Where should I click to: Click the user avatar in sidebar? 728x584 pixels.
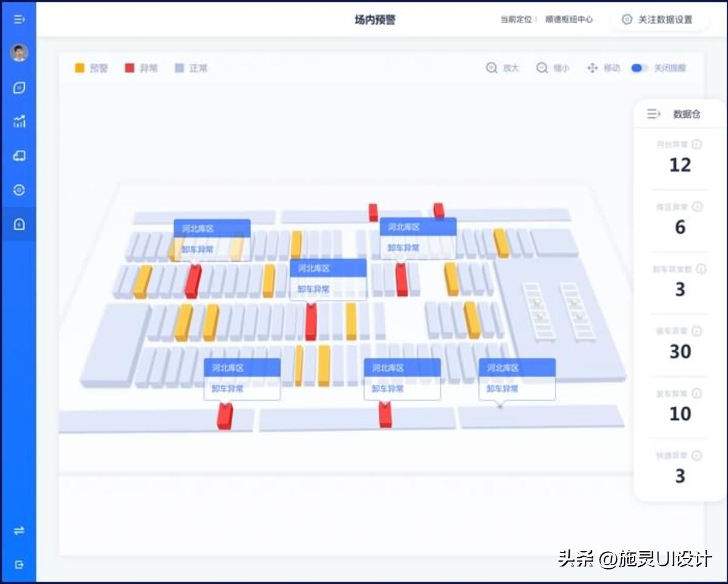pyautogui.click(x=18, y=53)
